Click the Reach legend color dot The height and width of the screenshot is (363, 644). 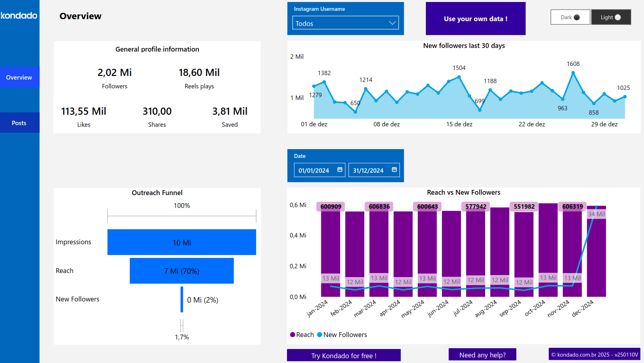(293, 335)
